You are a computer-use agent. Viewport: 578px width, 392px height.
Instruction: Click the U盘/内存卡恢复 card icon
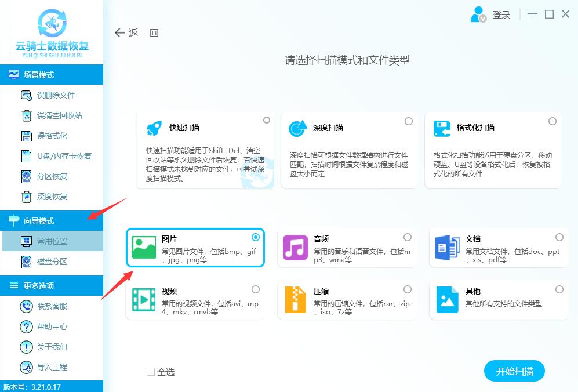pyautogui.click(x=27, y=157)
